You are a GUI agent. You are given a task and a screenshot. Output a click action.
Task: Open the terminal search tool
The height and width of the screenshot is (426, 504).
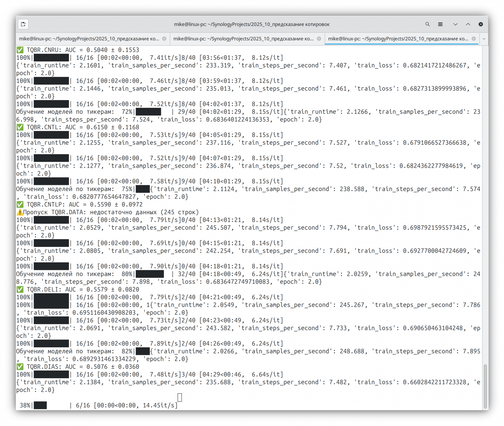(427, 24)
